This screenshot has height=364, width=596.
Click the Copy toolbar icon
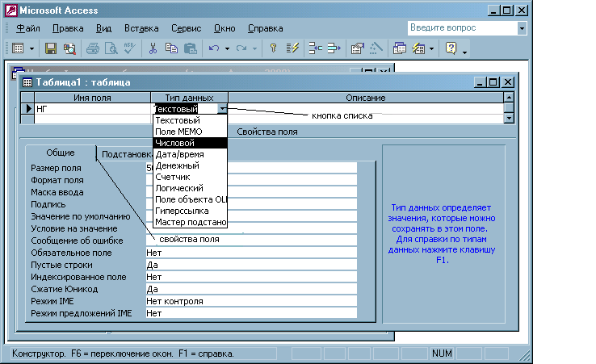pyautogui.click(x=171, y=48)
